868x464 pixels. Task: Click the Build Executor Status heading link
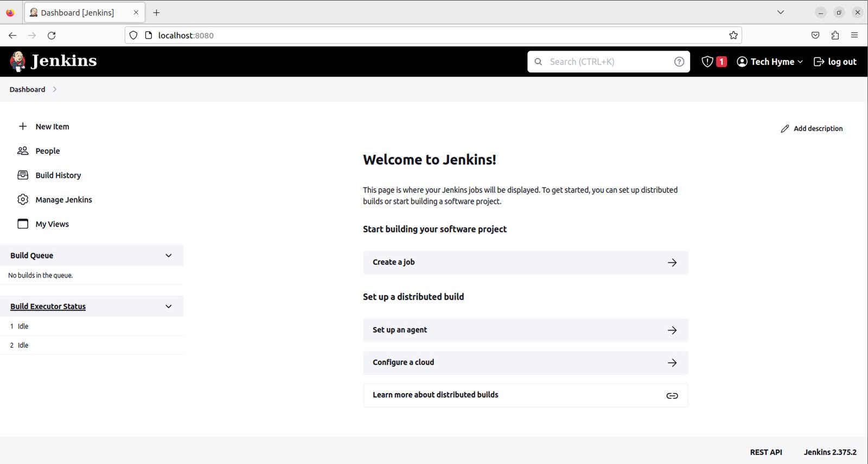point(48,306)
